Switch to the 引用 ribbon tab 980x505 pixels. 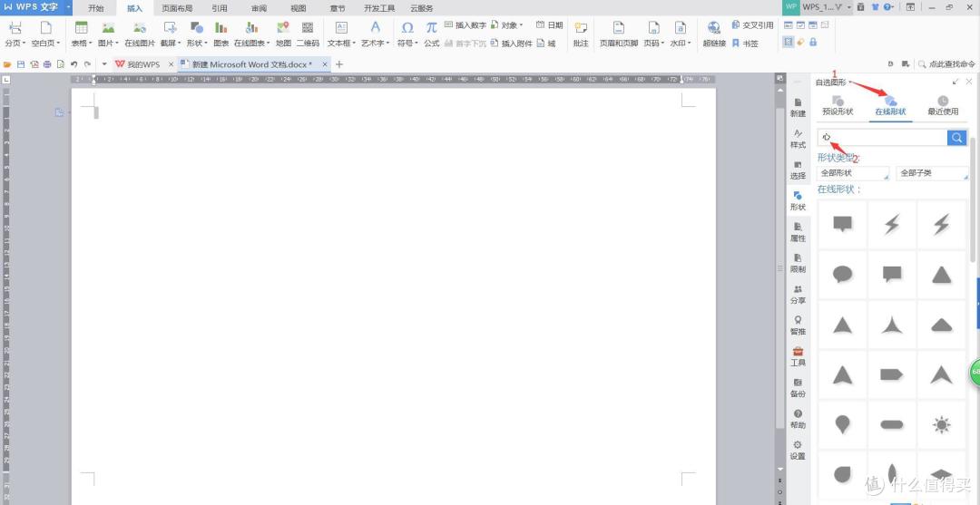[x=220, y=8]
